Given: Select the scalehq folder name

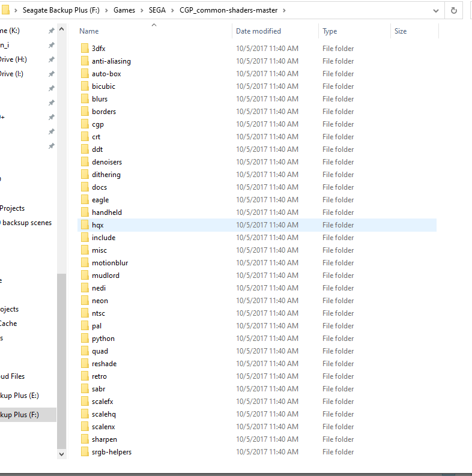Looking at the screenshot, I should (103, 414).
